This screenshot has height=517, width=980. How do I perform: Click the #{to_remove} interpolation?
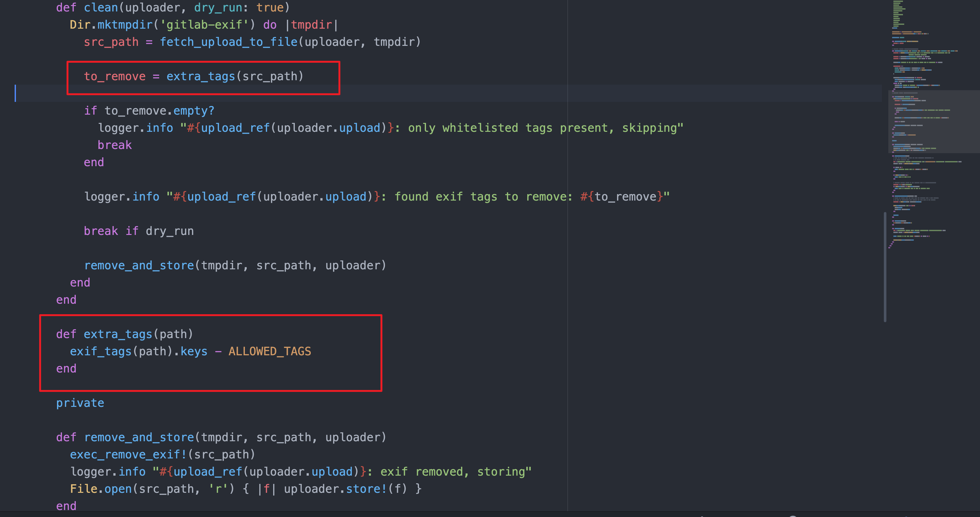(621, 197)
